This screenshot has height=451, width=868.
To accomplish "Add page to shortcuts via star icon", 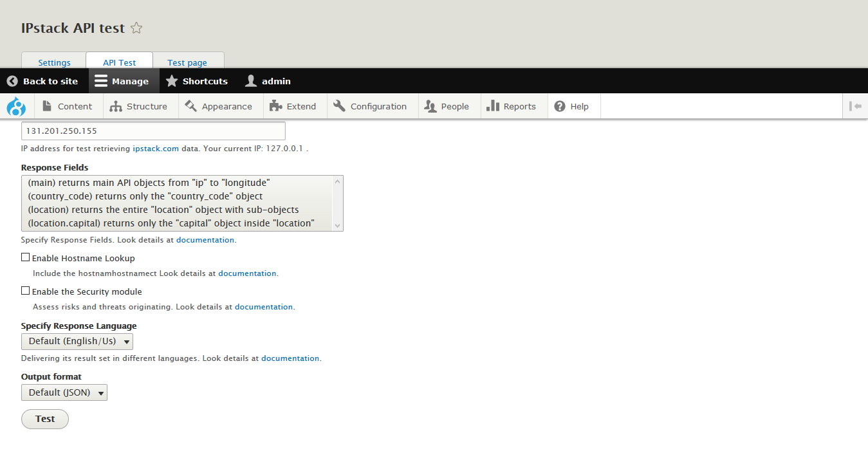I will tap(136, 28).
